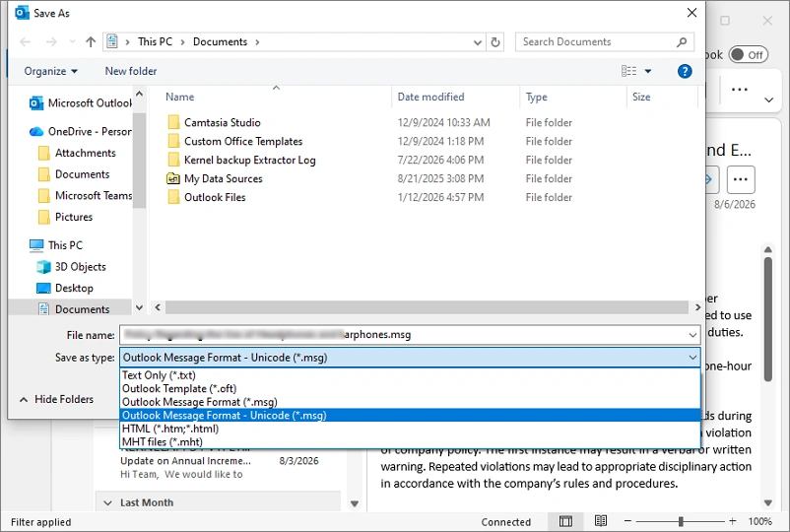
Task: Collapse the Last Month mail group
Action: coord(107,502)
